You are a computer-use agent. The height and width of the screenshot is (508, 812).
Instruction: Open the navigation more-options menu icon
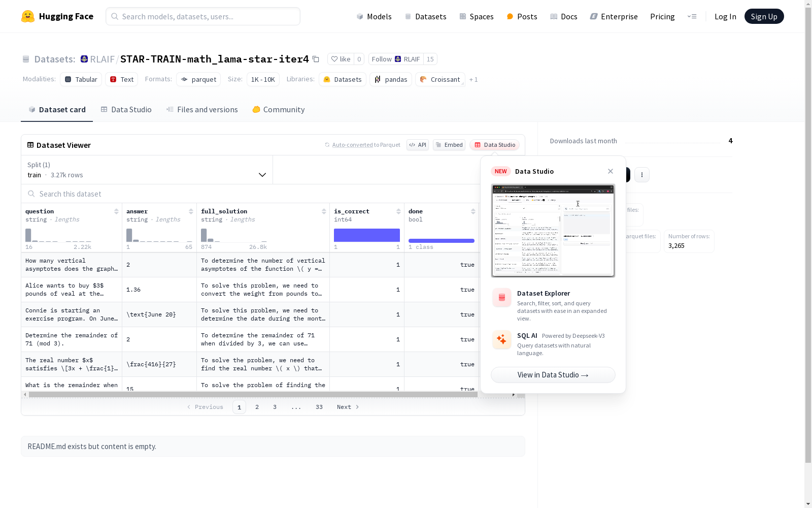[x=692, y=16]
